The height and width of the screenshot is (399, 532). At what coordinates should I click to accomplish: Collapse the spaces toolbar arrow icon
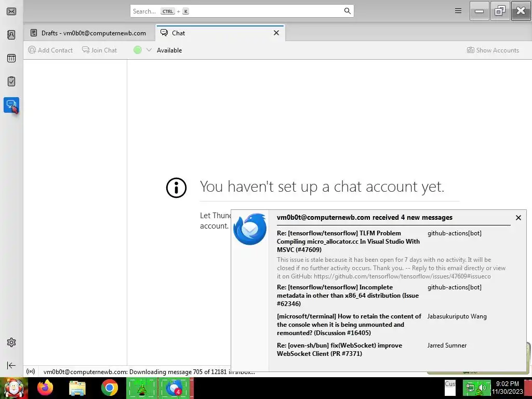point(11,365)
